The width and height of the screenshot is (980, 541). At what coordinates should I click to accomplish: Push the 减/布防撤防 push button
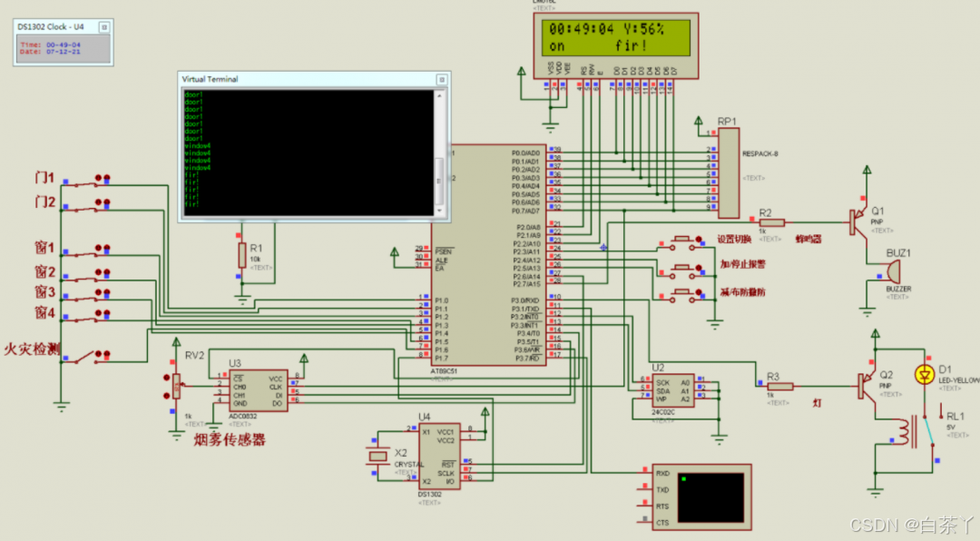[x=680, y=295]
